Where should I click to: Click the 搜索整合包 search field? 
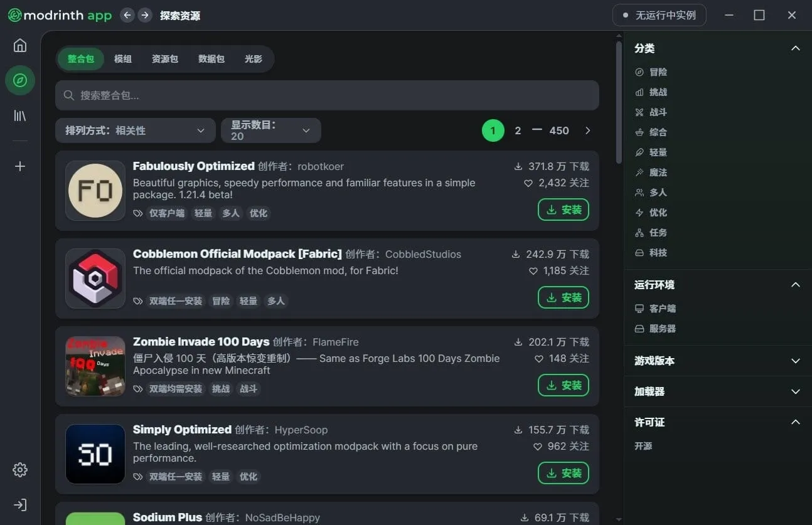(327, 95)
